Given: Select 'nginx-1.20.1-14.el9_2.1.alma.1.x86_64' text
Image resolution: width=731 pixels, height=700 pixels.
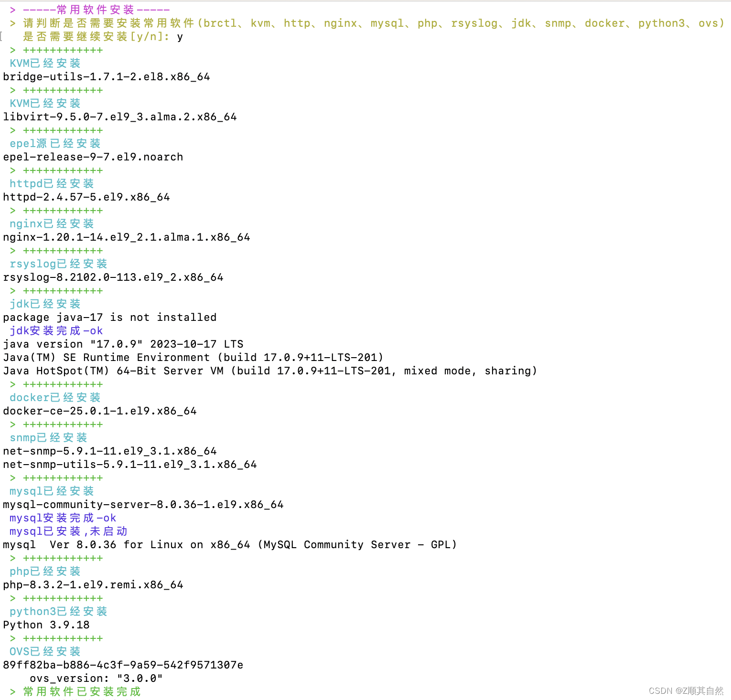Looking at the screenshot, I should [127, 237].
